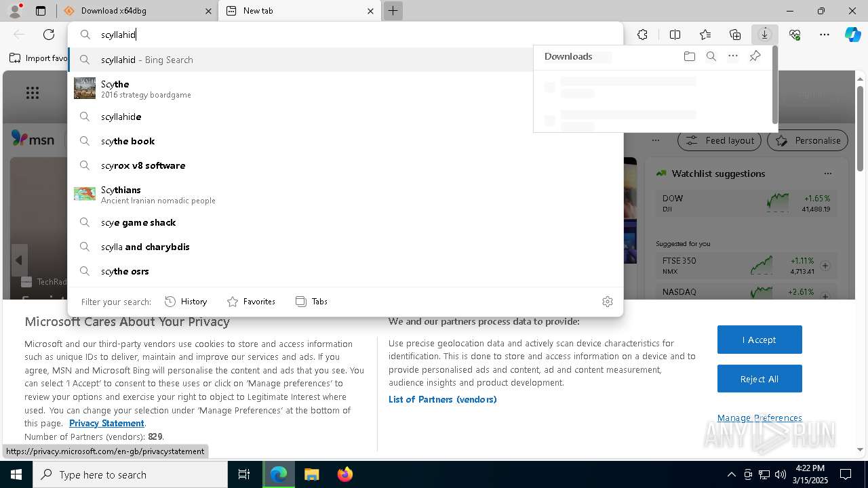
Task: Click the back navigation arrow
Action: pos(19,35)
